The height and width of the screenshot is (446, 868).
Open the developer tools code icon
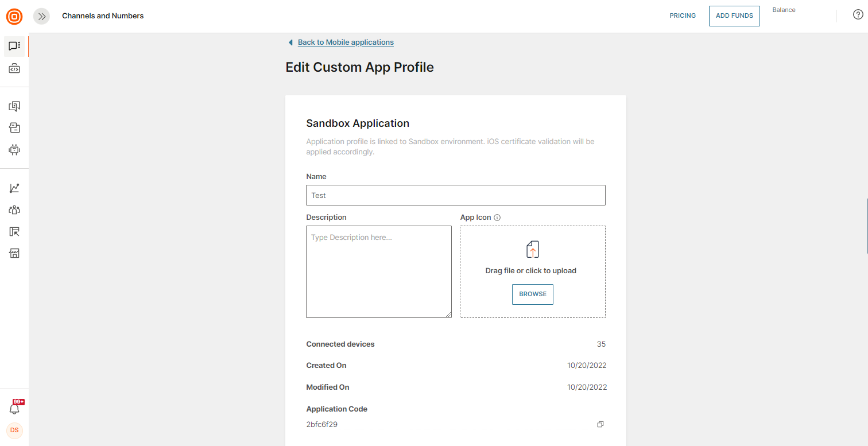[x=14, y=69]
